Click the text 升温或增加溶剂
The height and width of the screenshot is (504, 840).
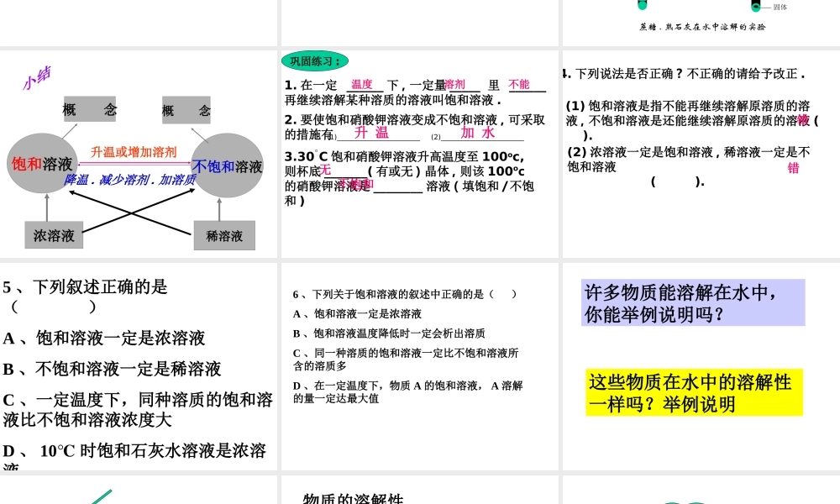click(134, 152)
